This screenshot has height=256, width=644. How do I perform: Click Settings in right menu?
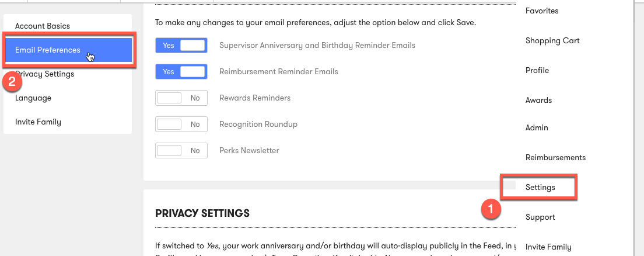click(x=540, y=187)
